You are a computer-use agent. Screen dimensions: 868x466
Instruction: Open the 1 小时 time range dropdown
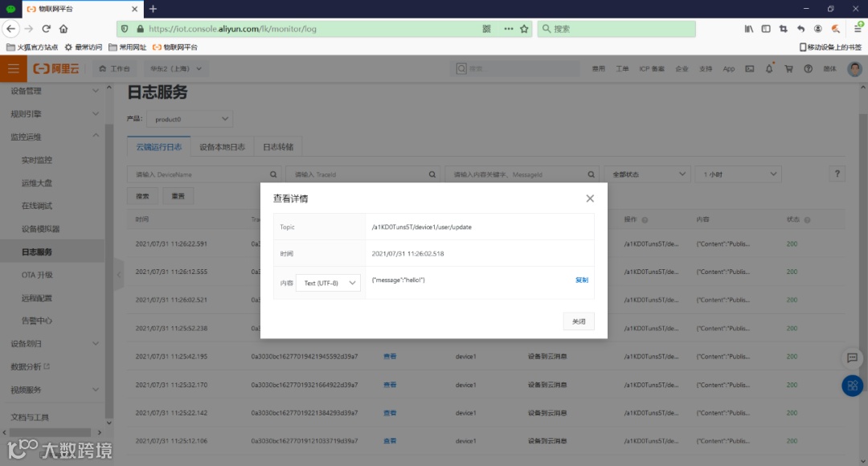[x=739, y=174]
